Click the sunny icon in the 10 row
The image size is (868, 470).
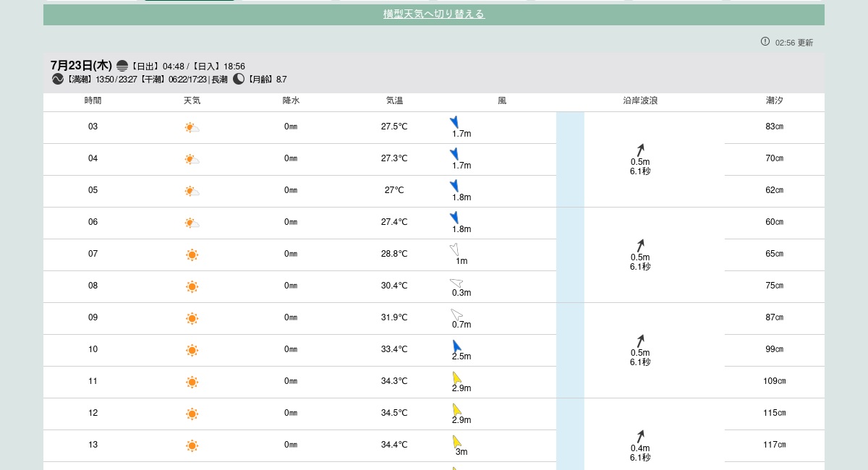(x=192, y=351)
